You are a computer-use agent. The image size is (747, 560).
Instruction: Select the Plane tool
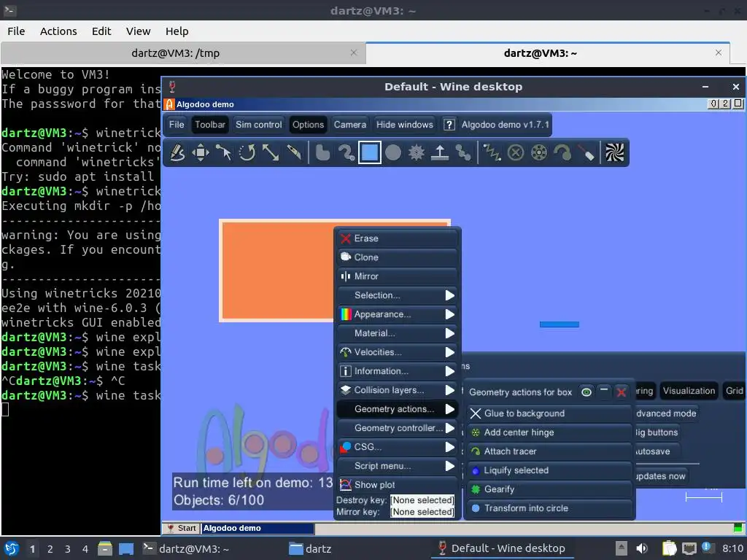coord(440,153)
